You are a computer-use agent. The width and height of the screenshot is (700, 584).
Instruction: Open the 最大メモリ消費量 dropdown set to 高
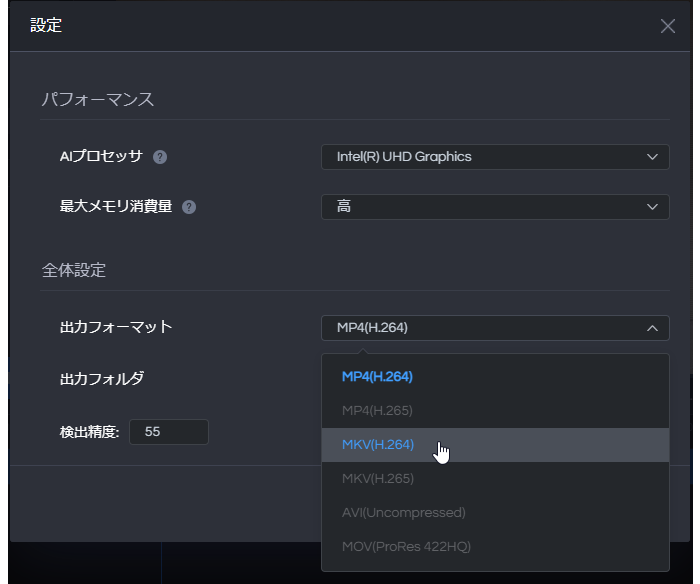tap(495, 207)
